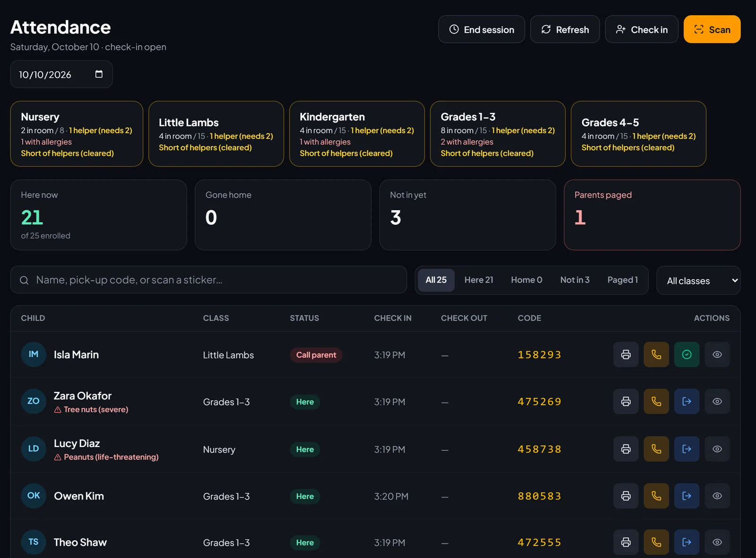Page Zara Okafor's parent via phone icon
This screenshot has height=558, width=756.
pyautogui.click(x=656, y=401)
